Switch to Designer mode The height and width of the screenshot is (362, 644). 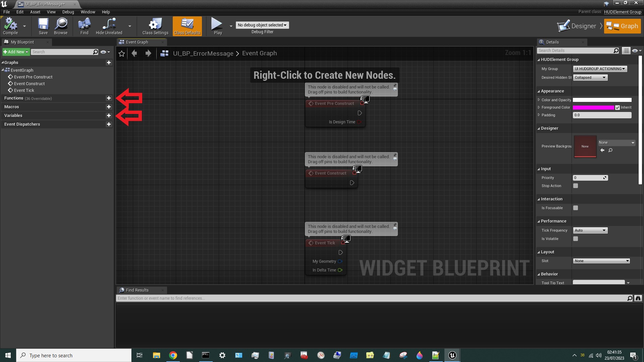pyautogui.click(x=577, y=26)
